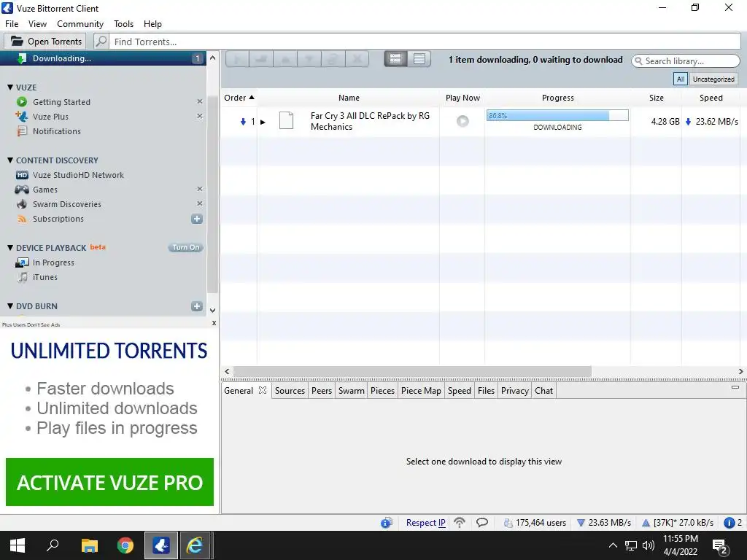This screenshot has height=560, width=747.
Task: Collapse the CONTENT DISCOVERY section
Action: 10,160
